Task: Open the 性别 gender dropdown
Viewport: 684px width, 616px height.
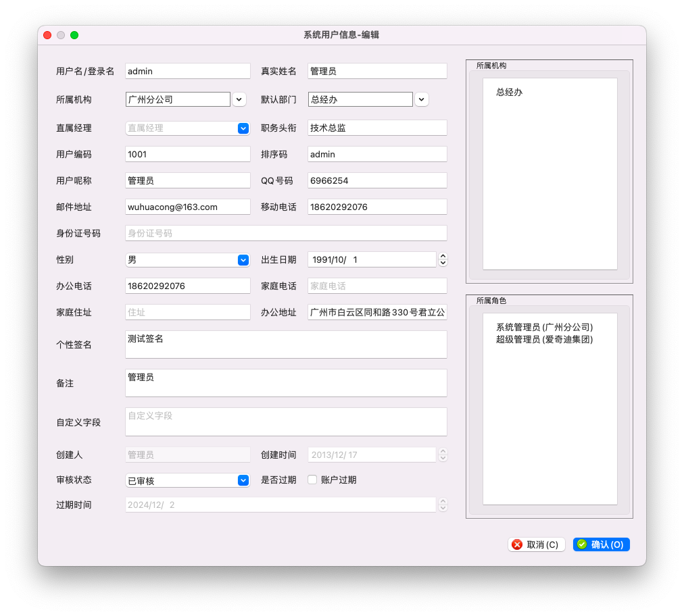Action: (243, 259)
